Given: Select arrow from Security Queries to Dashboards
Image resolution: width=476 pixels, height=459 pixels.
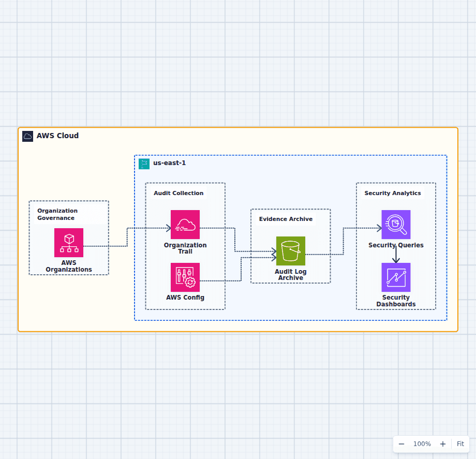Looking at the screenshot, I should 396,255.
